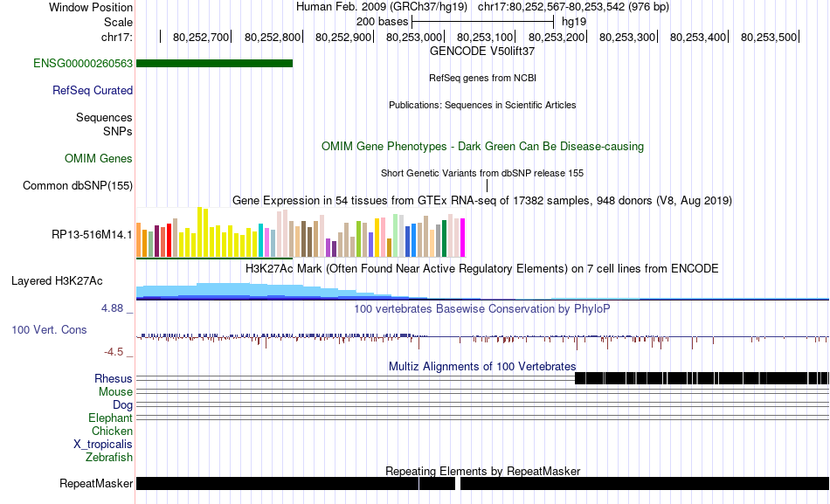Click the hg19 label beside scale bar
Viewport: 830px width, 504px height.
574,22
